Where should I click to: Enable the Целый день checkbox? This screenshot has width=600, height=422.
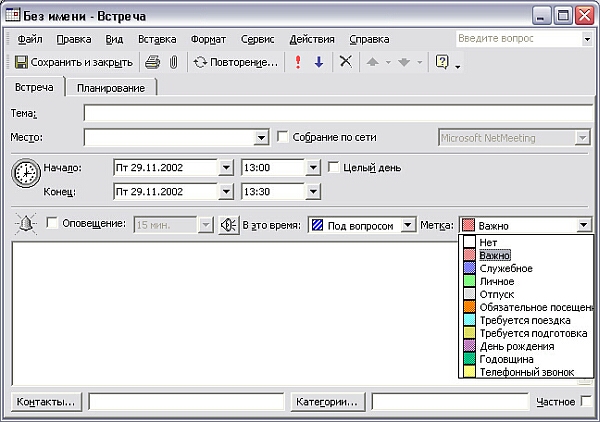[335, 167]
